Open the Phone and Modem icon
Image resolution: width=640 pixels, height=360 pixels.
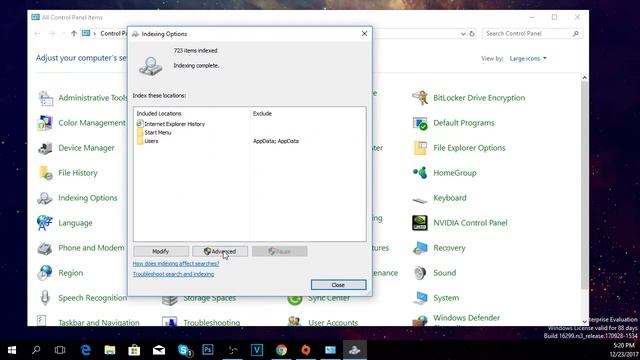(45, 248)
